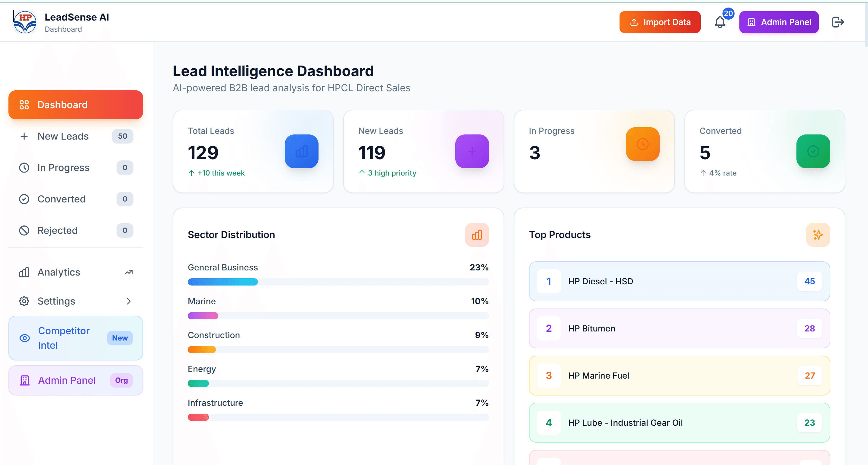The height and width of the screenshot is (465, 868).
Task: Click the building icon in sidebar Admin Panel
Action: (24, 380)
